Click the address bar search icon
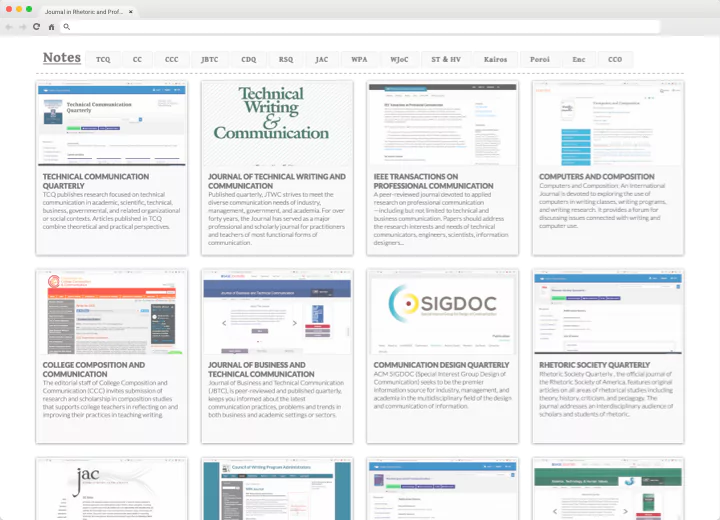The image size is (720, 520). pyautogui.click(x=67, y=27)
